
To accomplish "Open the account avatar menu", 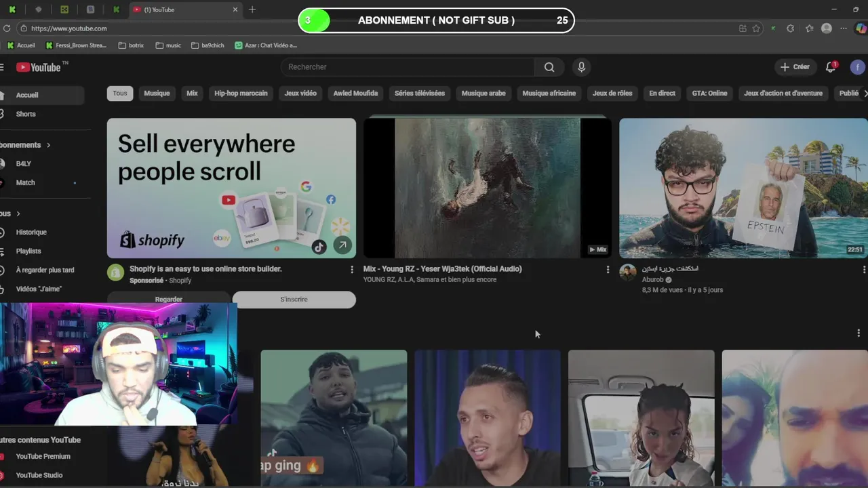I will pos(858,67).
